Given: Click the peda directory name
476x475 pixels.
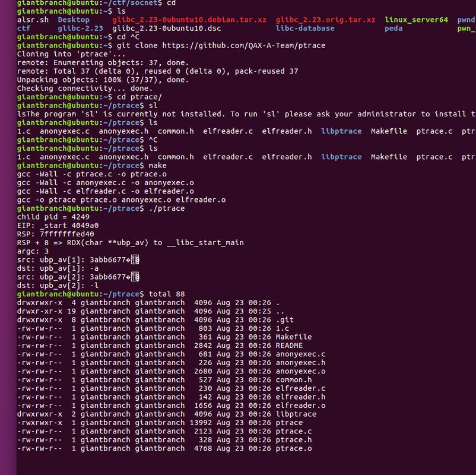Looking at the screenshot, I should click(x=394, y=28).
